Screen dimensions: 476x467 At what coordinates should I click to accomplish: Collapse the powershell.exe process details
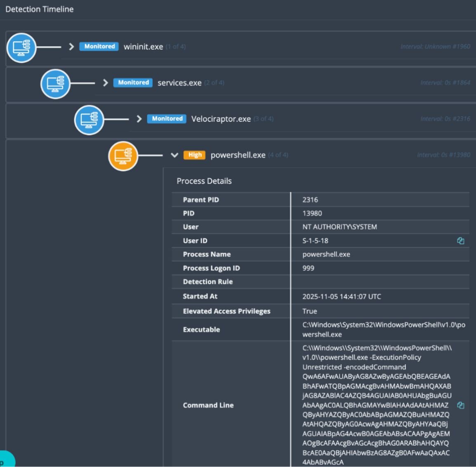point(174,155)
